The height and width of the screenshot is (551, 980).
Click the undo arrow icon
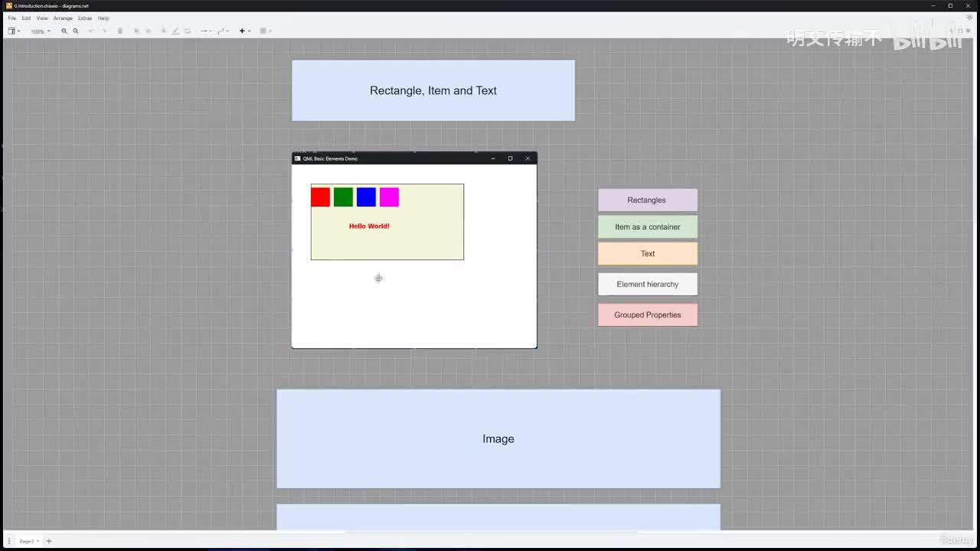(x=91, y=31)
